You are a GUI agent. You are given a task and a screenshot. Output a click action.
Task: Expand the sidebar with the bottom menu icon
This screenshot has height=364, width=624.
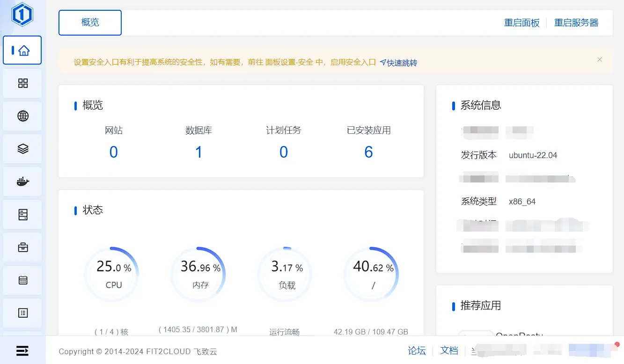pos(22,350)
